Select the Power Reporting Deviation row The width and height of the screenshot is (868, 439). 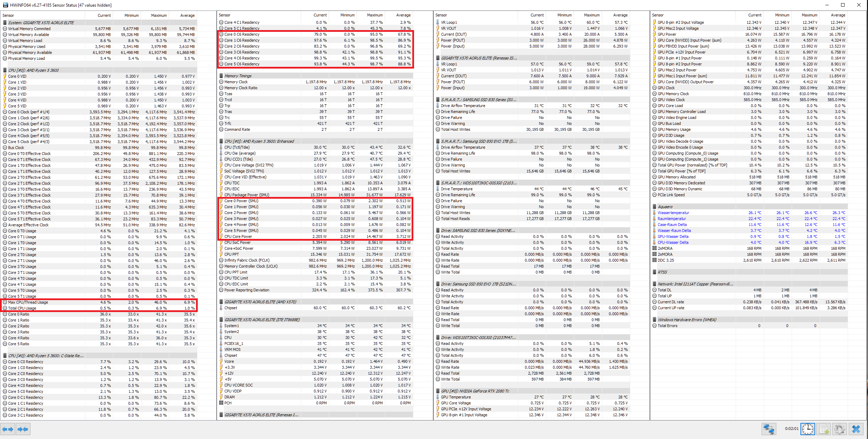click(x=316, y=290)
